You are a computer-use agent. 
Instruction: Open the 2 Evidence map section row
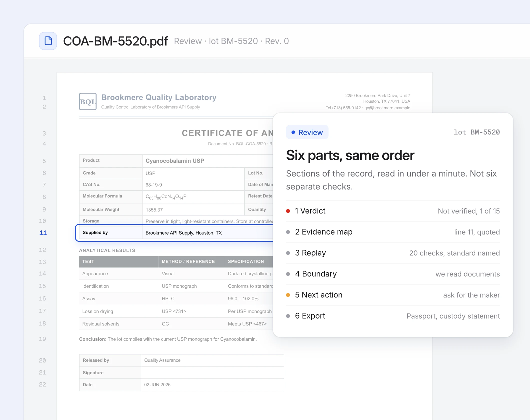pos(393,232)
